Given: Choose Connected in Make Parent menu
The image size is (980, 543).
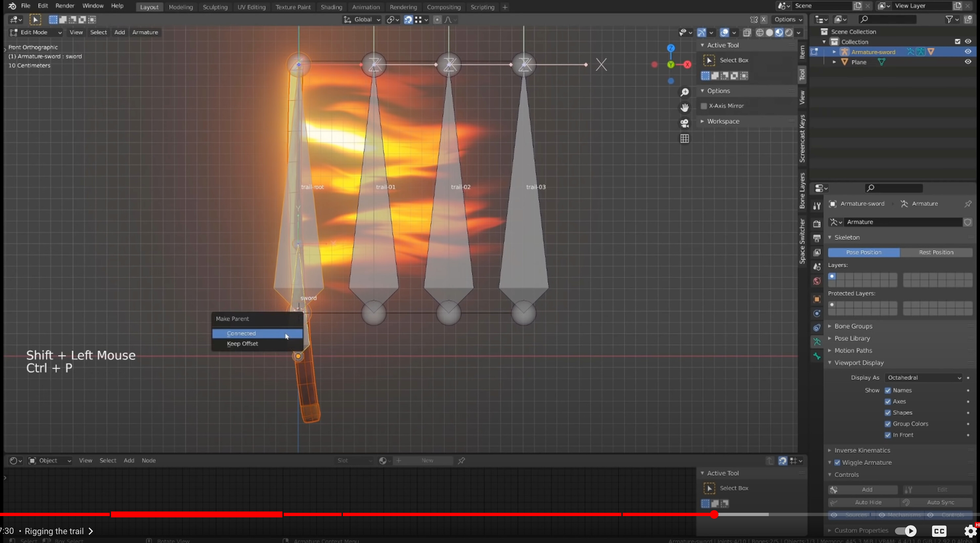Looking at the screenshot, I should [257, 334].
